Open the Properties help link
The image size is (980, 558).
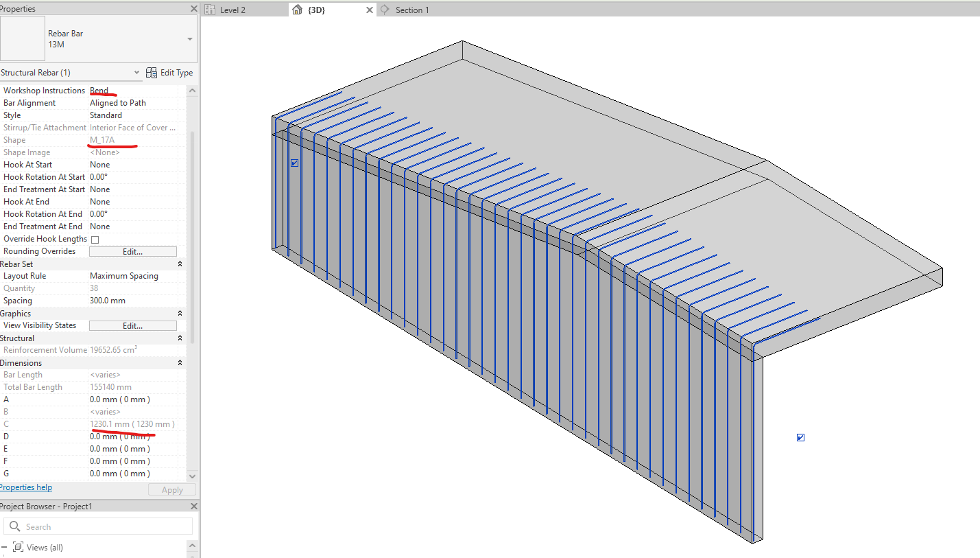tap(25, 487)
